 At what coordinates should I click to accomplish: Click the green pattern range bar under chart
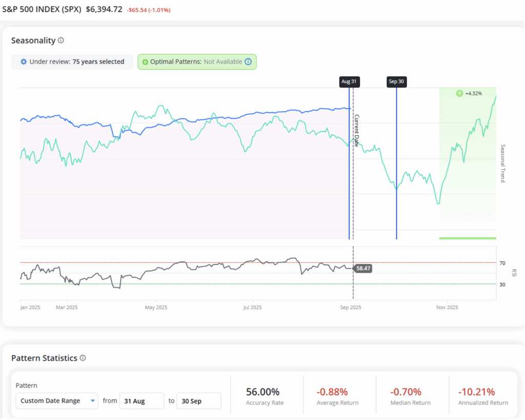coord(468,238)
